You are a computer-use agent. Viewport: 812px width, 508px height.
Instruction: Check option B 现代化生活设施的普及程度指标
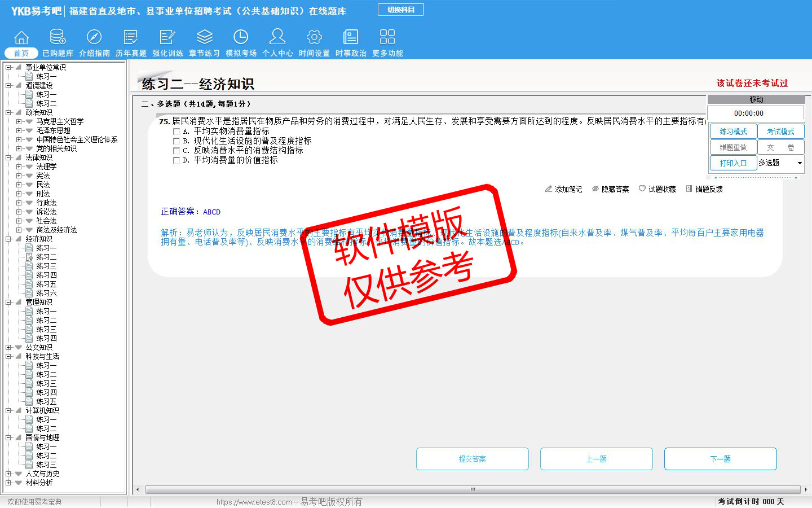(x=176, y=141)
